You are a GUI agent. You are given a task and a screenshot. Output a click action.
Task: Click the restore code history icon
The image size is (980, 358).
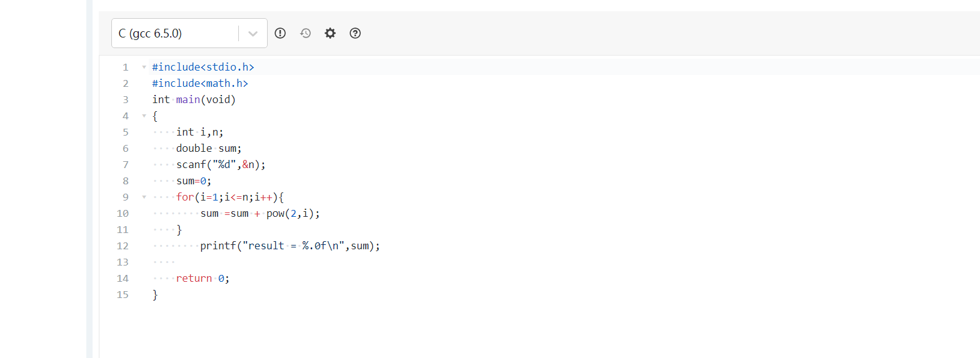[x=305, y=33]
